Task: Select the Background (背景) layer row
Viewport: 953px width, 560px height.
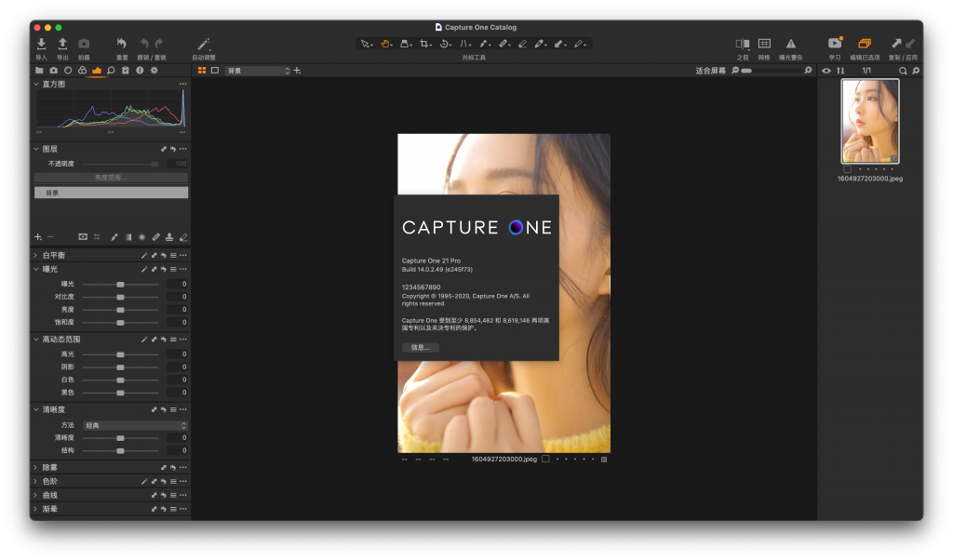Action: (x=111, y=193)
